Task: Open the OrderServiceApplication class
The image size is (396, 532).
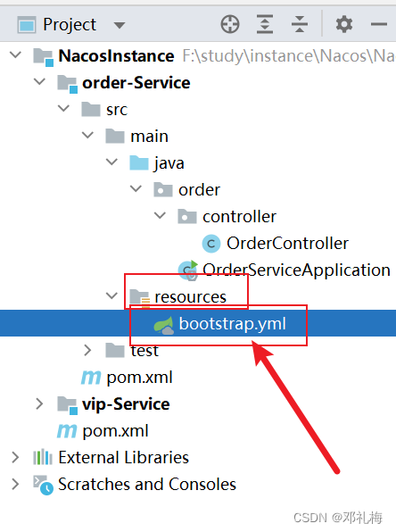Action: click(x=296, y=270)
